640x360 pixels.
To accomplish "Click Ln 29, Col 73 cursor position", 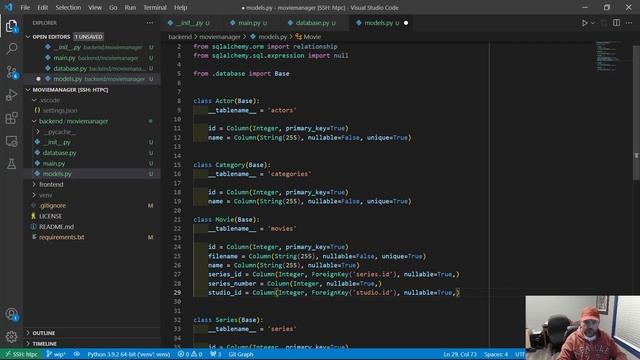I will 460,354.
